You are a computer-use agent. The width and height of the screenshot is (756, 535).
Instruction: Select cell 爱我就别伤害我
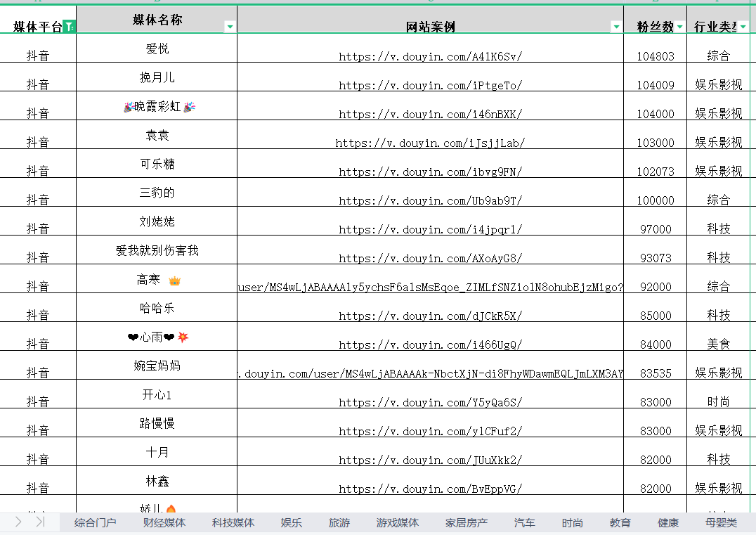[x=157, y=250]
